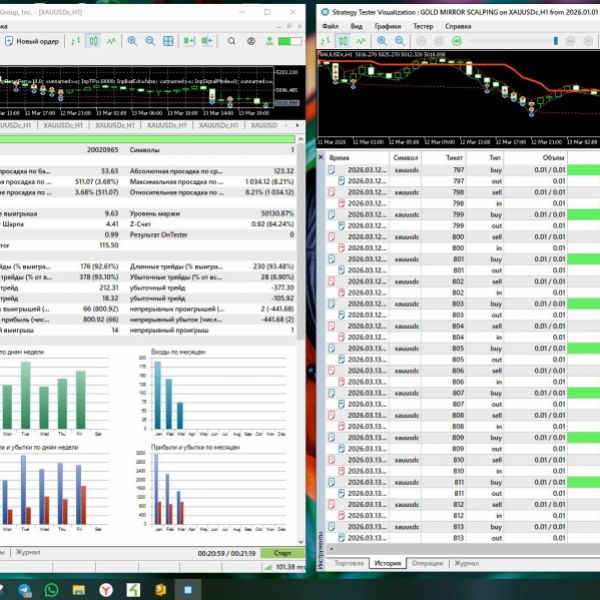600x600 pixels.
Task: Click the chart grid icon in toolbar
Action: (168, 41)
